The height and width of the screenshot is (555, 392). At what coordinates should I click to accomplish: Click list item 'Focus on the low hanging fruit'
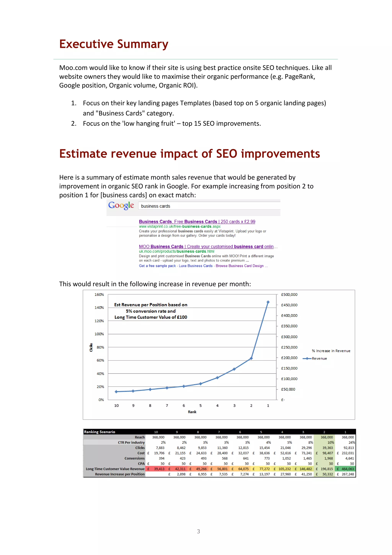[172, 124]
